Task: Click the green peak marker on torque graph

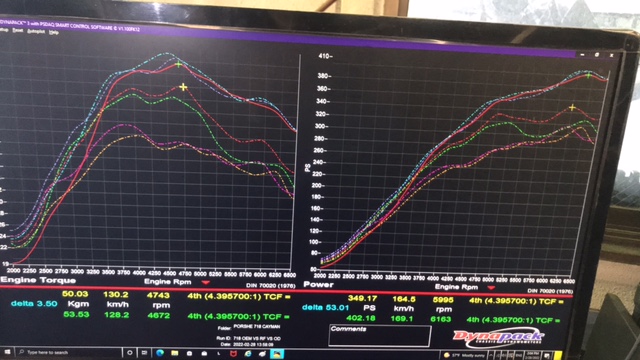Action: [x=178, y=64]
